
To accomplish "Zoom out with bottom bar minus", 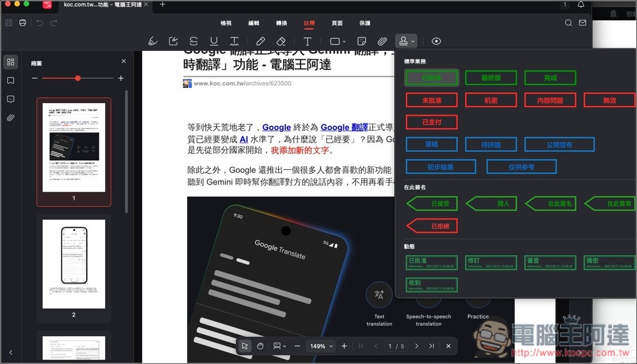I will click(x=297, y=346).
